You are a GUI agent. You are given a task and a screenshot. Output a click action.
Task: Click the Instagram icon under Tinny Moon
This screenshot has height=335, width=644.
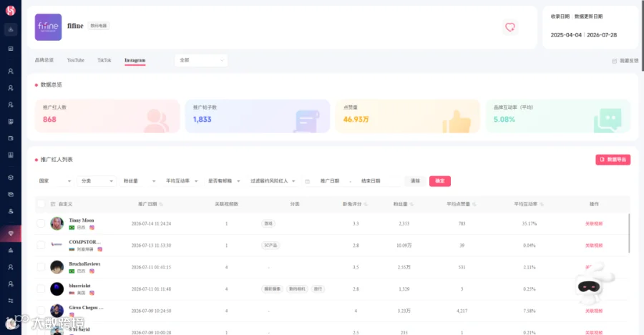tap(92, 228)
